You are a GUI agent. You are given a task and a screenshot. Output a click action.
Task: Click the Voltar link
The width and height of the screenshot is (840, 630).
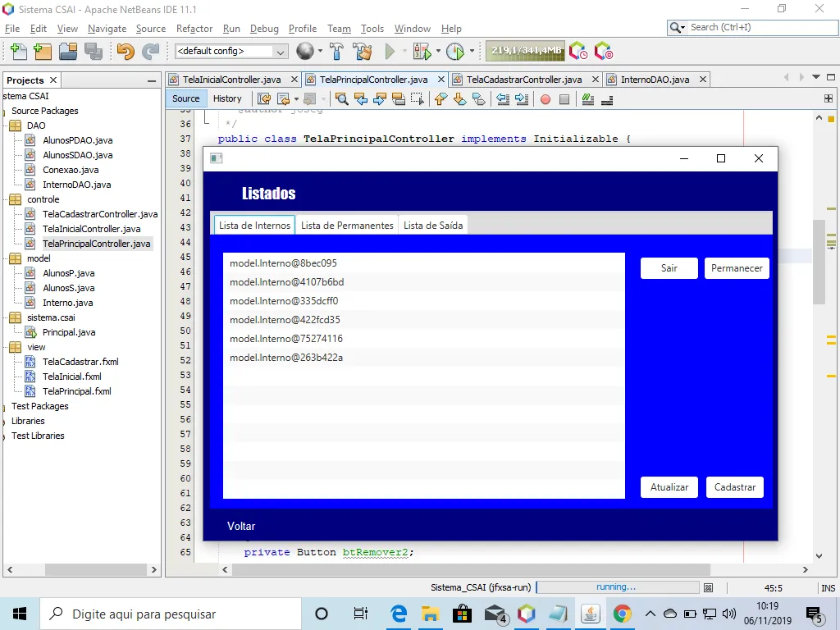point(241,526)
